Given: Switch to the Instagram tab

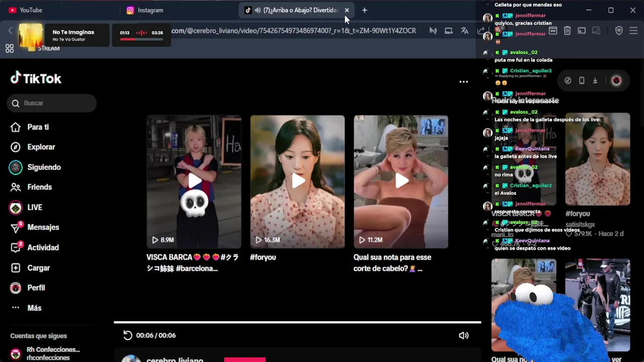Looking at the screenshot, I should (145, 10).
